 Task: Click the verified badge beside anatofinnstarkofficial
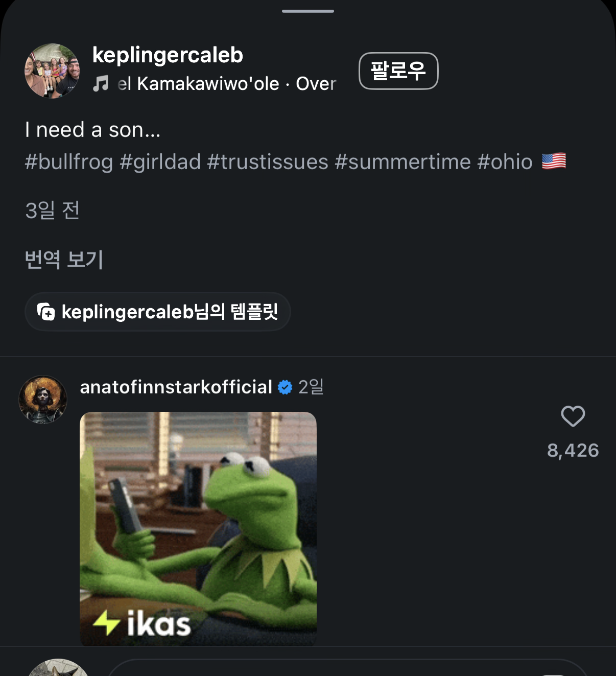point(285,387)
